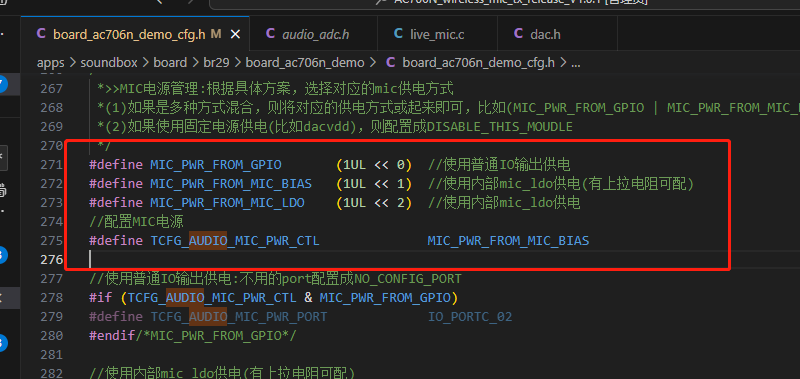The width and height of the screenshot is (800, 379).
Task: Open the board_ac706n_demo_cfg.h breadcrumb file segment
Action: pos(478,63)
